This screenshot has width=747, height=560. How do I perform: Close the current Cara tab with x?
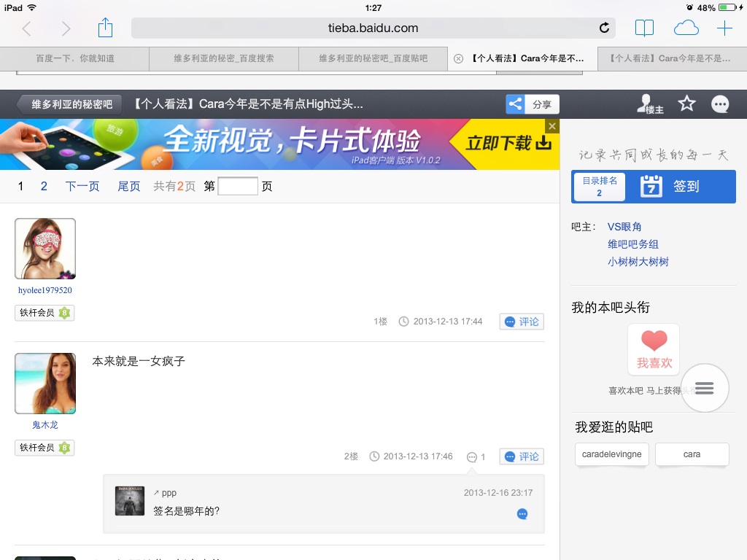pyautogui.click(x=458, y=58)
